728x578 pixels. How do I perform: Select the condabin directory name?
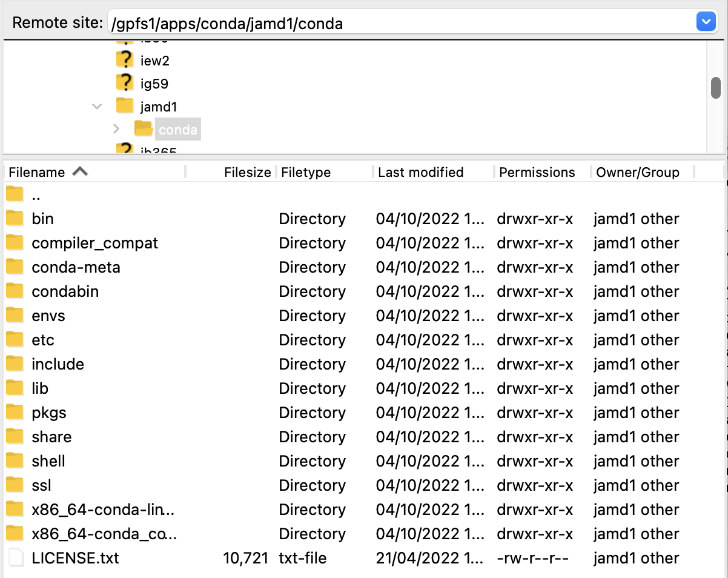point(65,291)
